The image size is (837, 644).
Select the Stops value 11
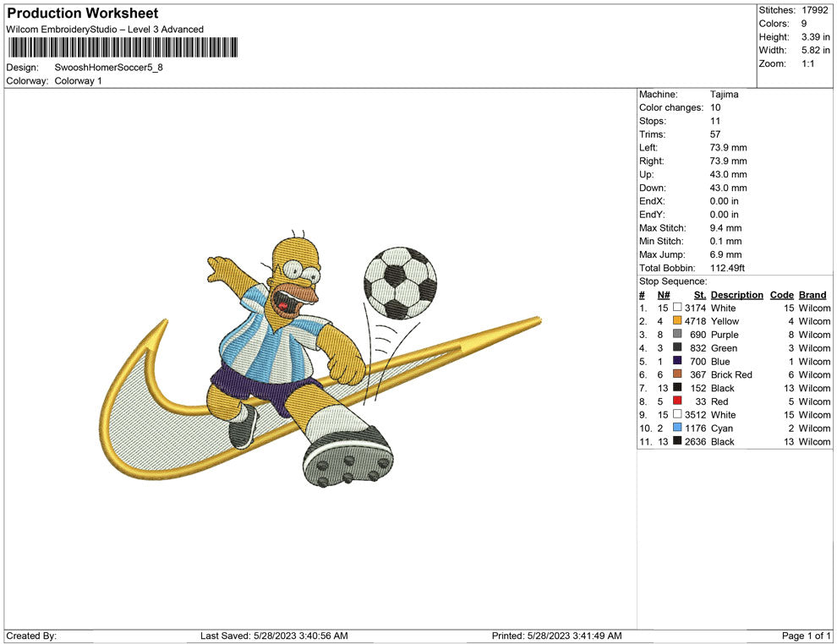click(x=715, y=121)
